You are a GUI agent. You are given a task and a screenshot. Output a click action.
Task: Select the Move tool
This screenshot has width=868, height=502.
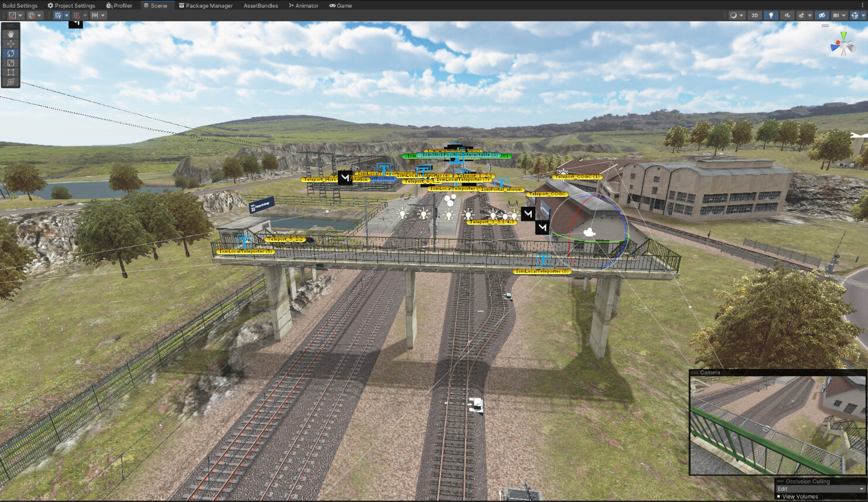click(x=11, y=44)
